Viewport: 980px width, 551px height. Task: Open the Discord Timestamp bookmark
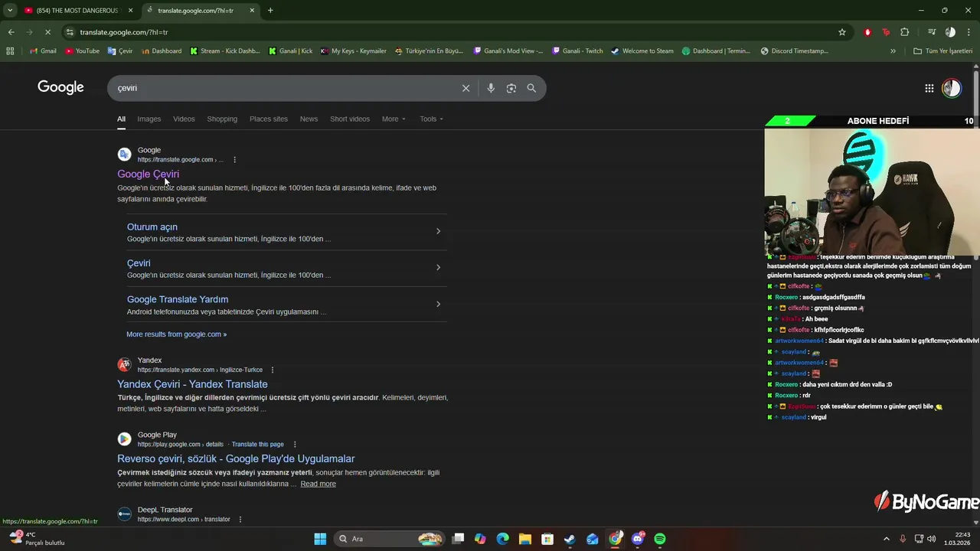795,51
